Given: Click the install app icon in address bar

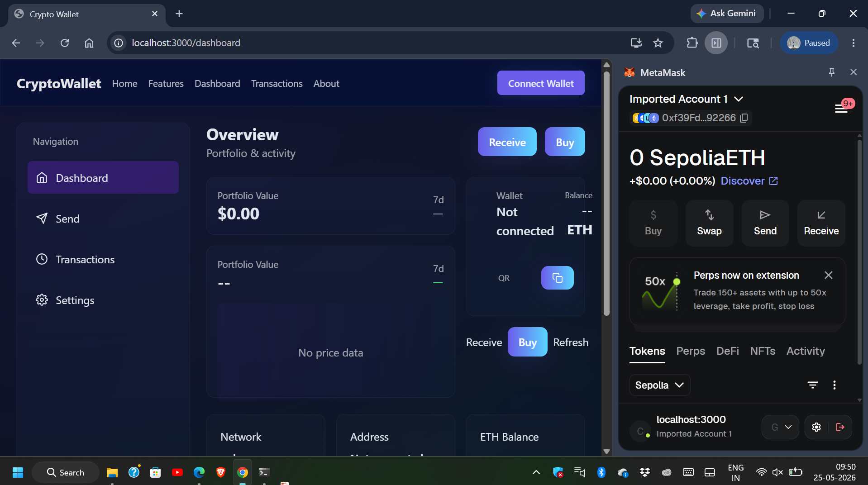Looking at the screenshot, I should coord(636,43).
